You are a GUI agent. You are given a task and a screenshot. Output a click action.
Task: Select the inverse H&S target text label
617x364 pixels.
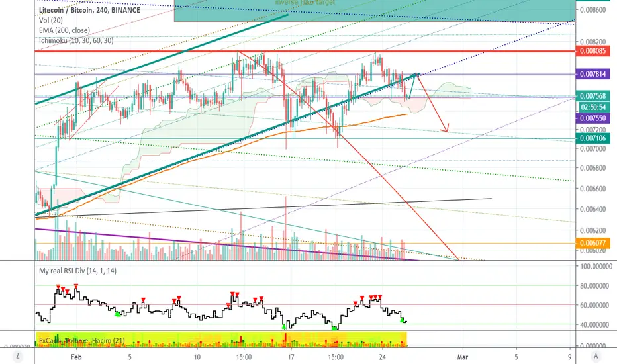pos(305,3)
